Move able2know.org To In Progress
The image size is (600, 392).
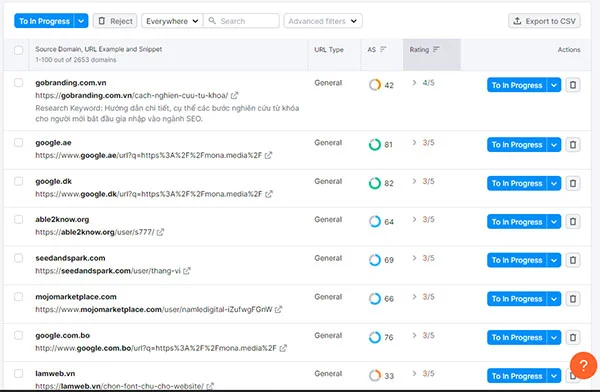(517, 222)
